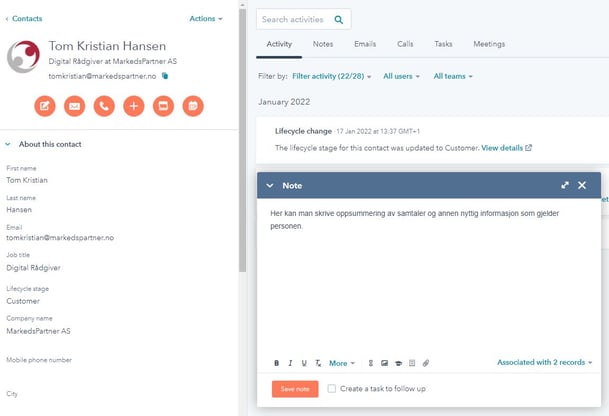
Task: Collapse the Note editor with chevron
Action: click(x=270, y=186)
